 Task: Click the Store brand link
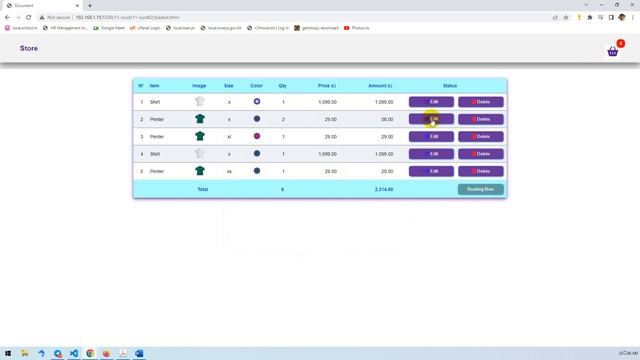coord(29,48)
